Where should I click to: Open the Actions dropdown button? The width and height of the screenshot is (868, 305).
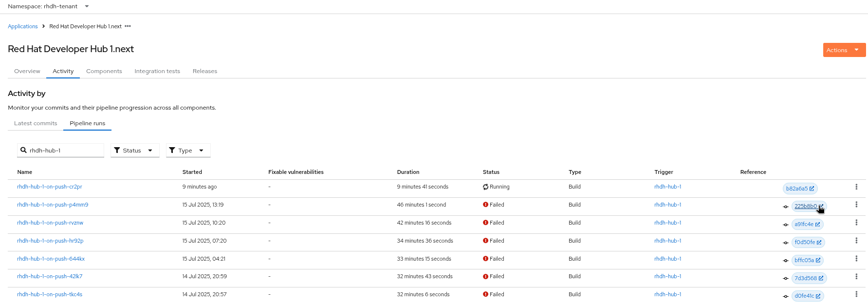click(844, 50)
